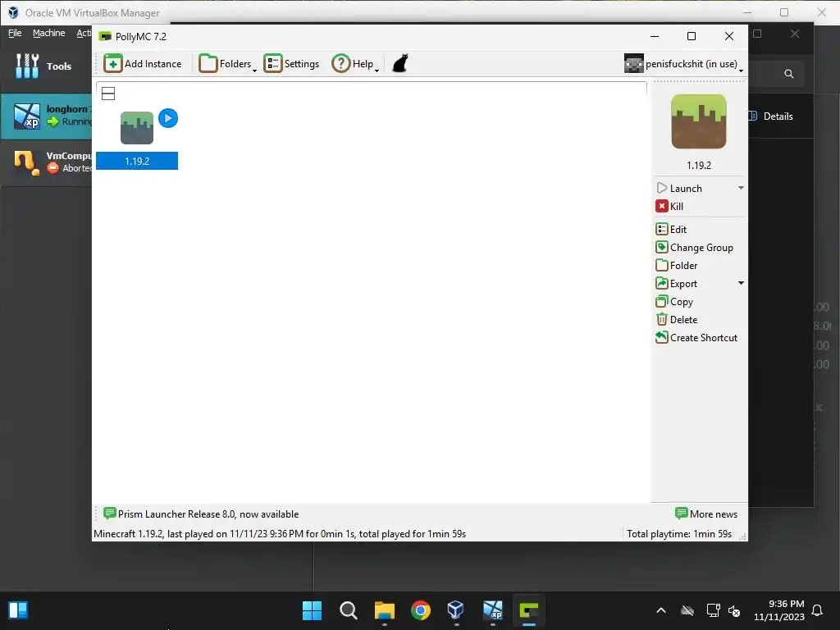This screenshot has height=630, width=840.
Task: Click the PollyMC title bar icon
Action: [x=105, y=36]
